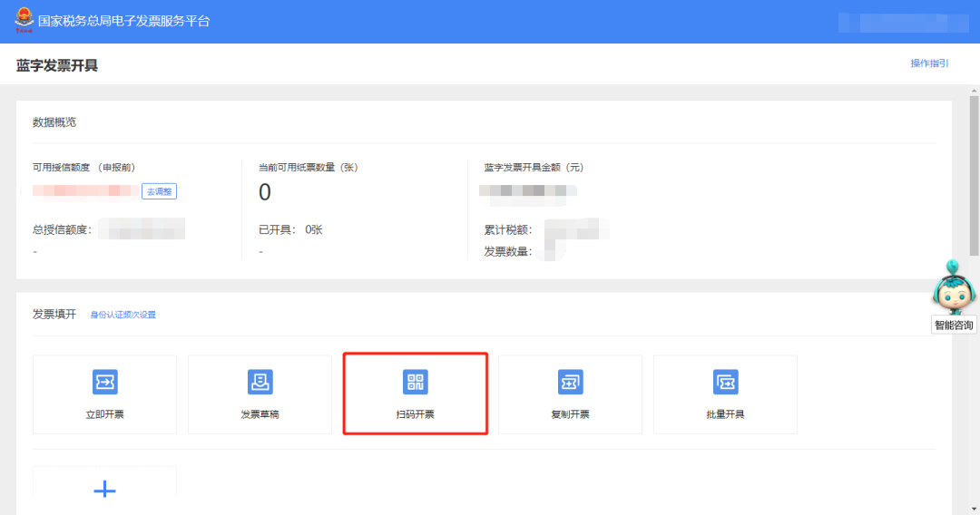Click the 智能咨询 text label
The width and height of the screenshot is (980, 515).
coord(954,326)
